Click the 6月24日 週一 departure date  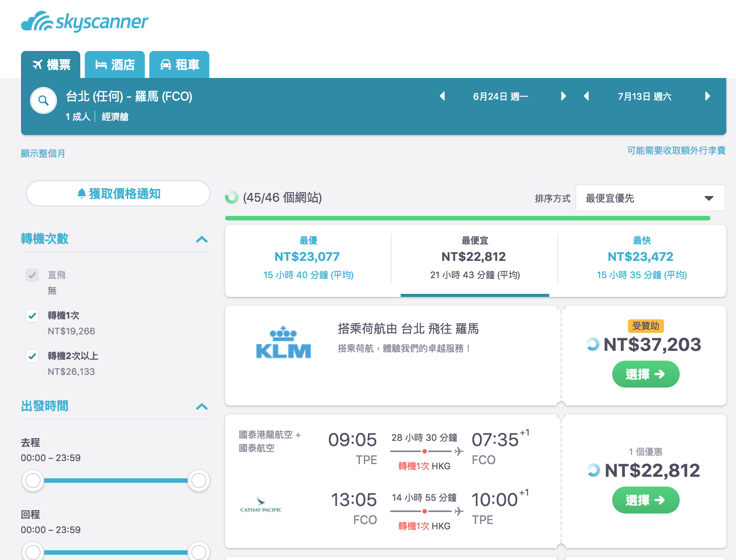(x=501, y=96)
